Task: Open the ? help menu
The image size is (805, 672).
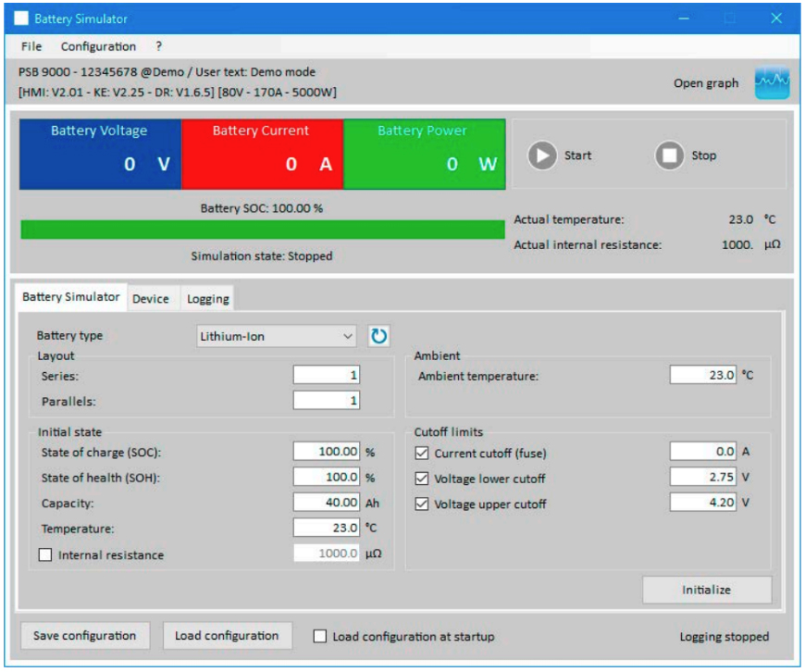Action: click(158, 46)
